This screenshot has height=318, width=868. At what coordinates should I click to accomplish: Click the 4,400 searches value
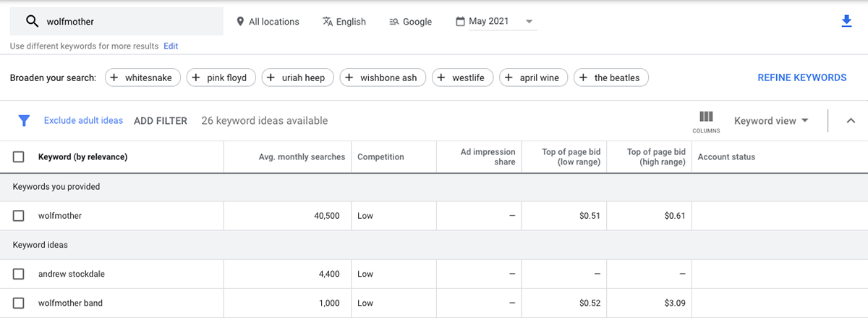tap(329, 274)
